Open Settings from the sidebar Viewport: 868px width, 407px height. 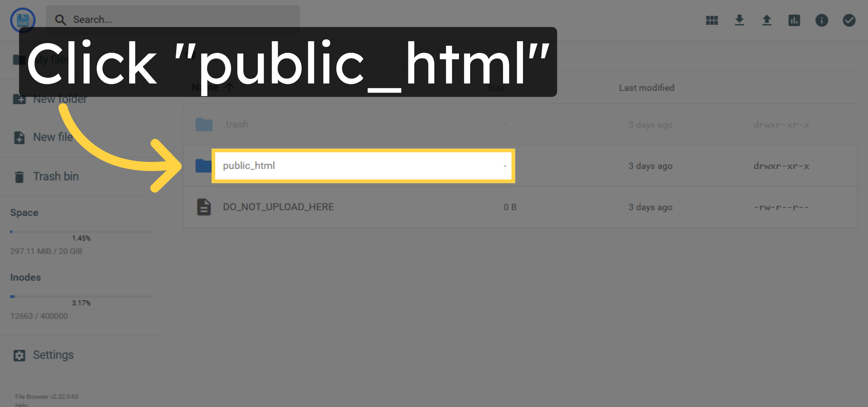coord(53,355)
